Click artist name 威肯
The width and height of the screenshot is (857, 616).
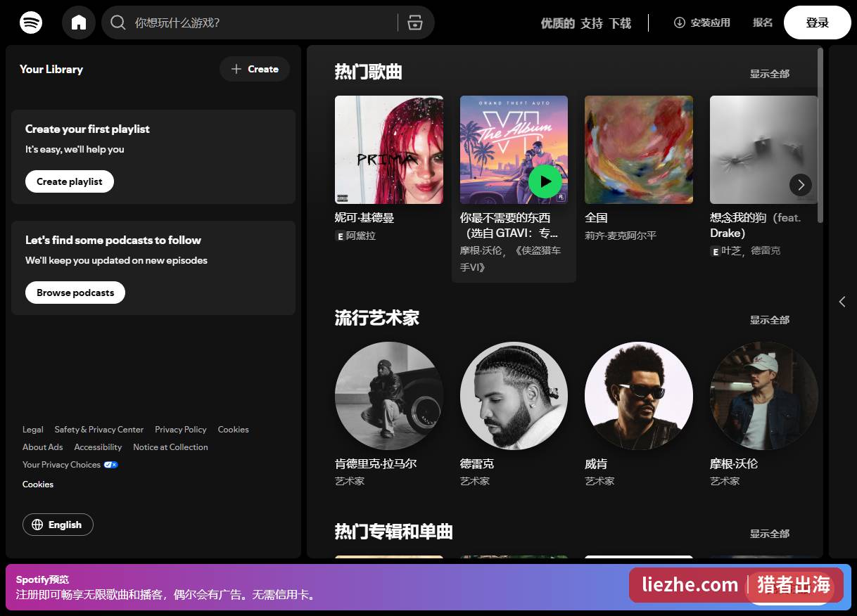pyautogui.click(x=596, y=464)
